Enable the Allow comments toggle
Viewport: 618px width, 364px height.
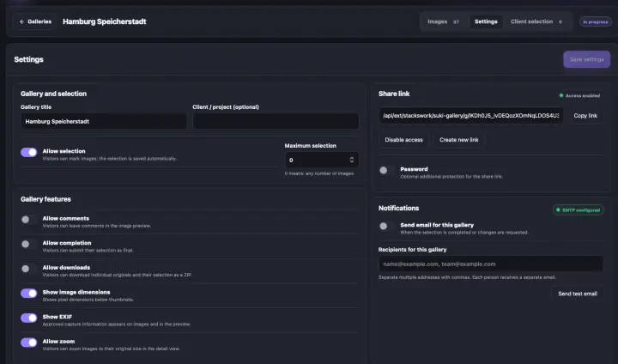29,220
